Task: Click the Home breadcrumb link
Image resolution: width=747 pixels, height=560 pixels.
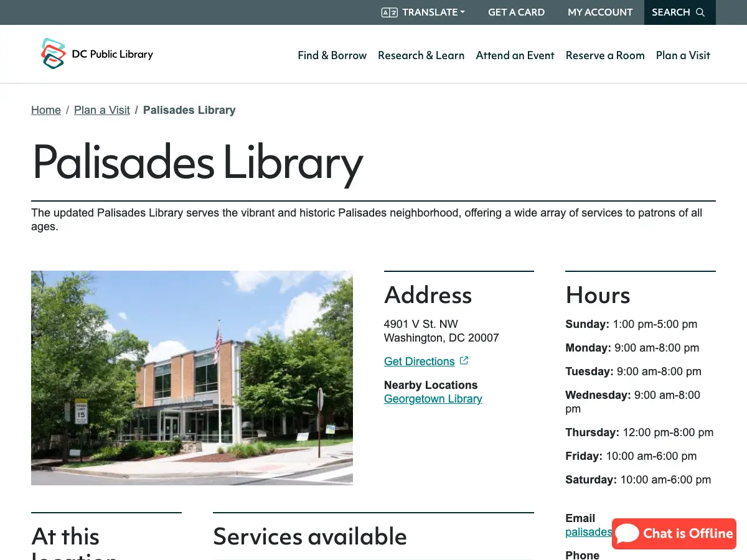Action: (46, 110)
